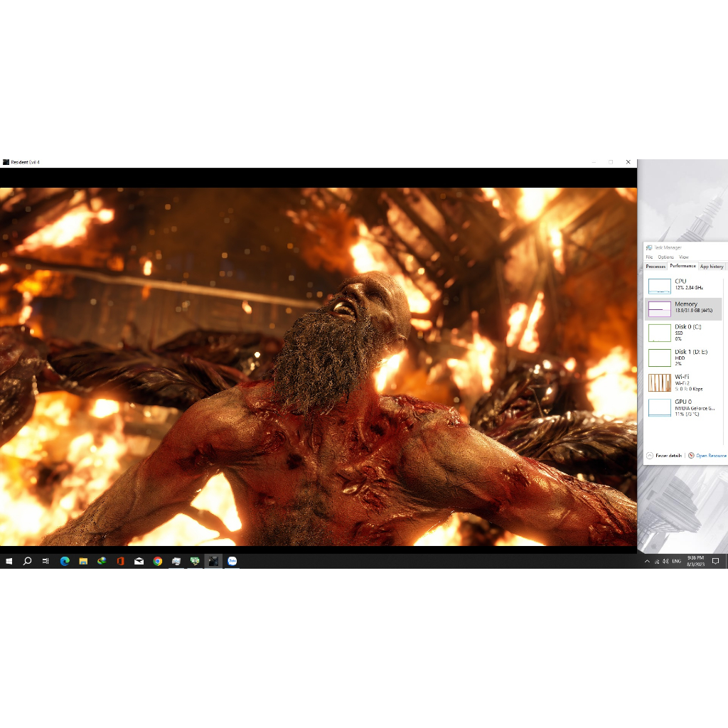The image size is (728, 728).
Task: Switch to the Processes tab
Action: pos(655,267)
